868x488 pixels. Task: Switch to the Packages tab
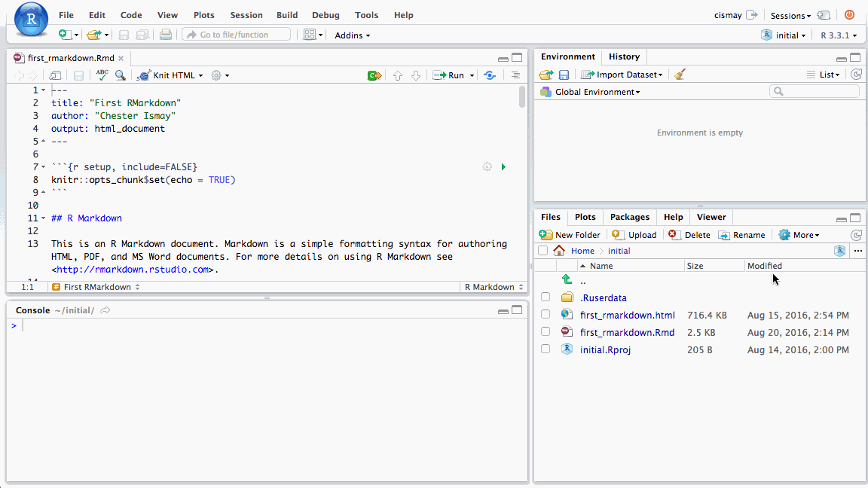pyautogui.click(x=629, y=217)
